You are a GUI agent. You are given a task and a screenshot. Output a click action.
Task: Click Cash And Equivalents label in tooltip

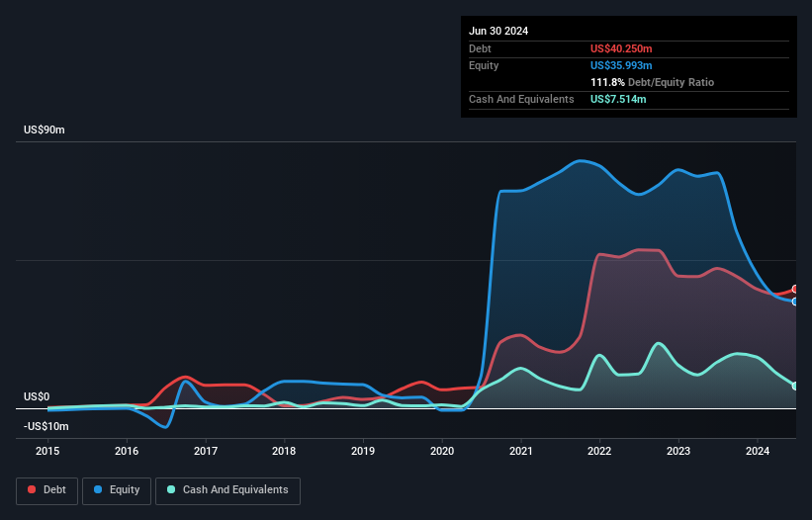[x=521, y=99]
